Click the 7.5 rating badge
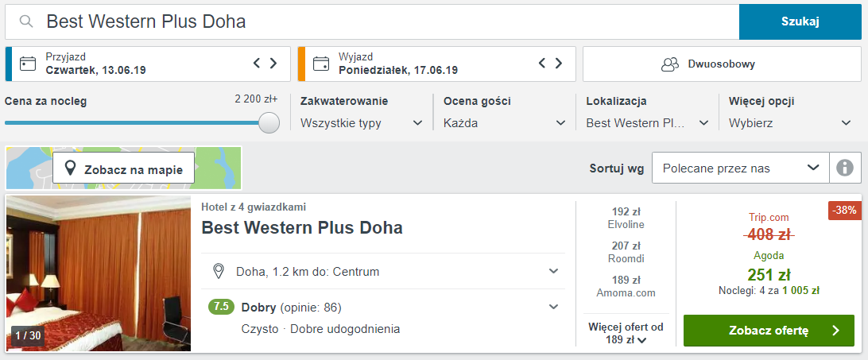 [x=221, y=307]
